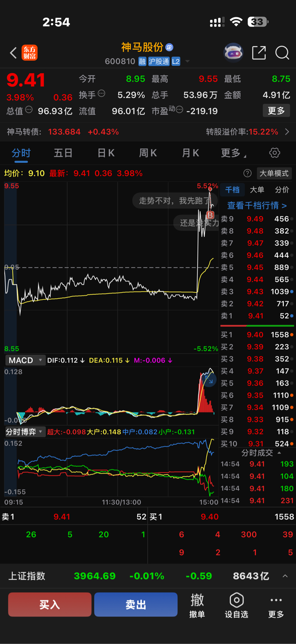Tap the L2 level badge
The height and width of the screenshot is (644, 296).
(176, 61)
